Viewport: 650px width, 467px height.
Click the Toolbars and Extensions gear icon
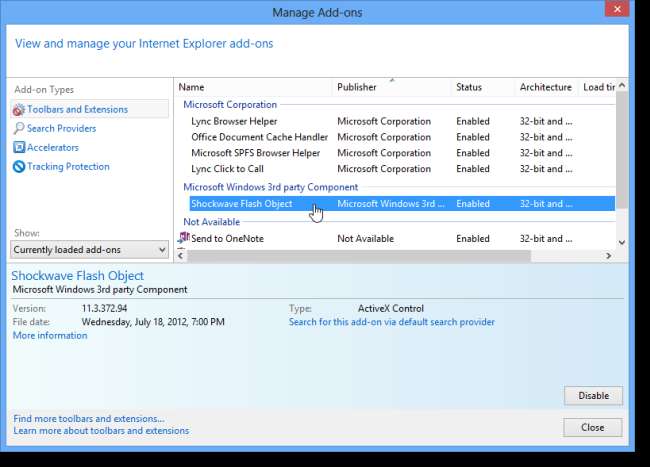pyautogui.click(x=19, y=110)
